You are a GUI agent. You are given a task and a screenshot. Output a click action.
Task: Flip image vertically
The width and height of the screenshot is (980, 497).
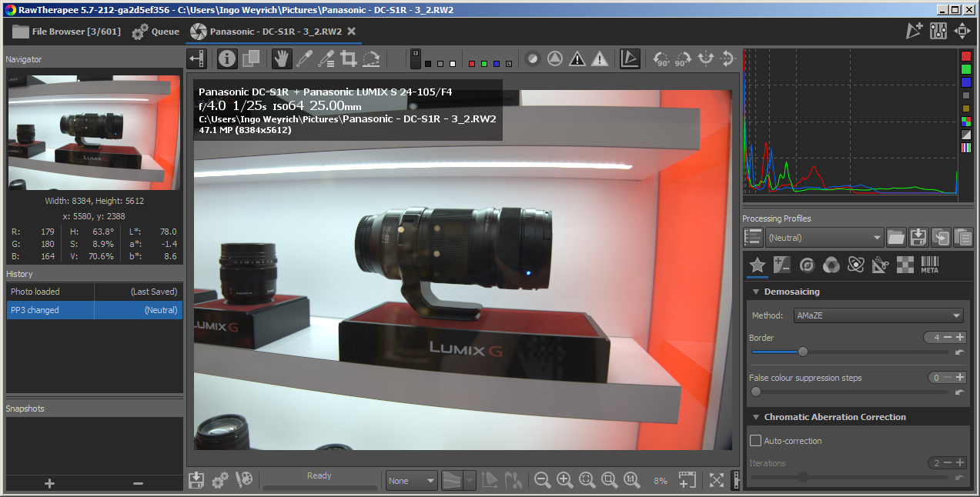(727, 58)
